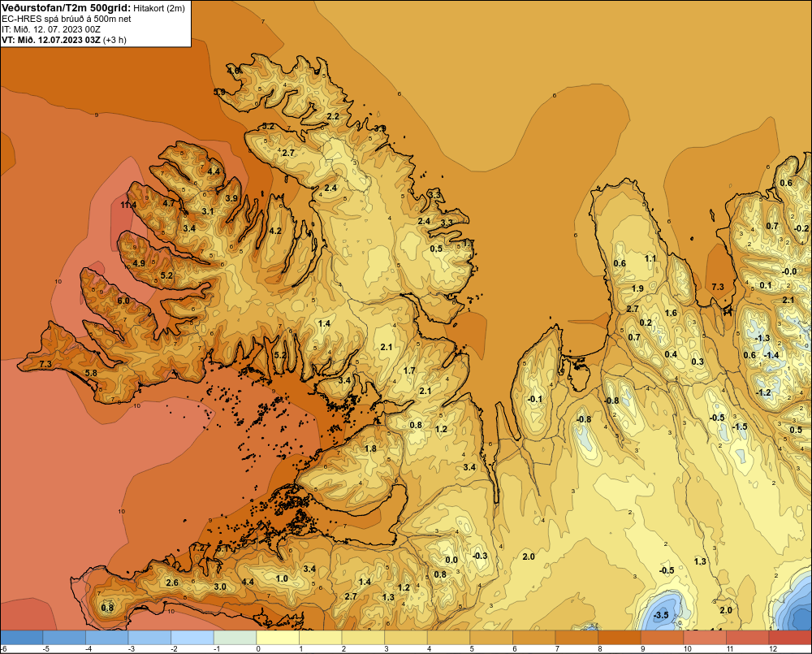812x654 pixels.
Task: Click the 1.0 temperature label
Action: coord(282,578)
